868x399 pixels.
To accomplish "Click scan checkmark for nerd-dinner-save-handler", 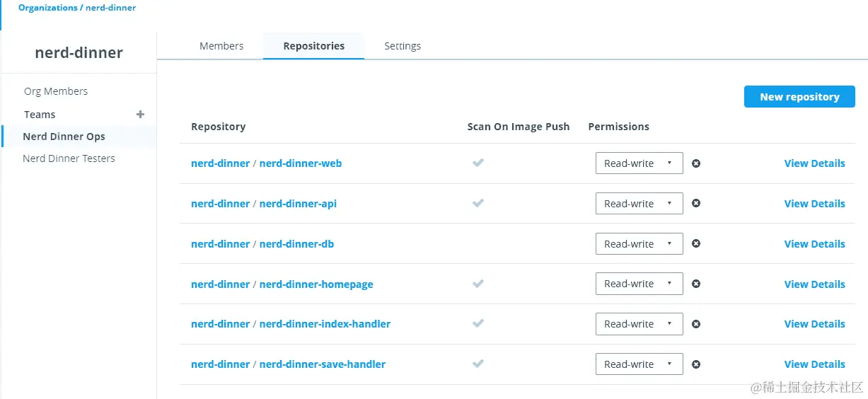I will (478, 364).
